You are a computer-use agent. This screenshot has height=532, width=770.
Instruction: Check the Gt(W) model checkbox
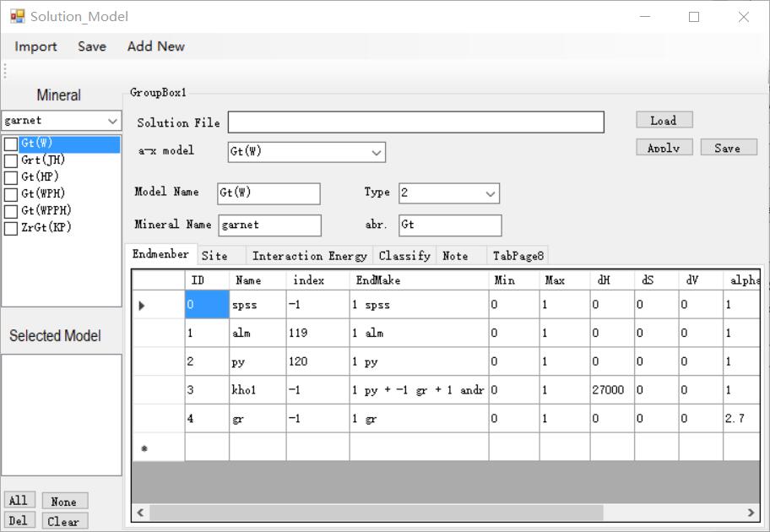coord(11,144)
